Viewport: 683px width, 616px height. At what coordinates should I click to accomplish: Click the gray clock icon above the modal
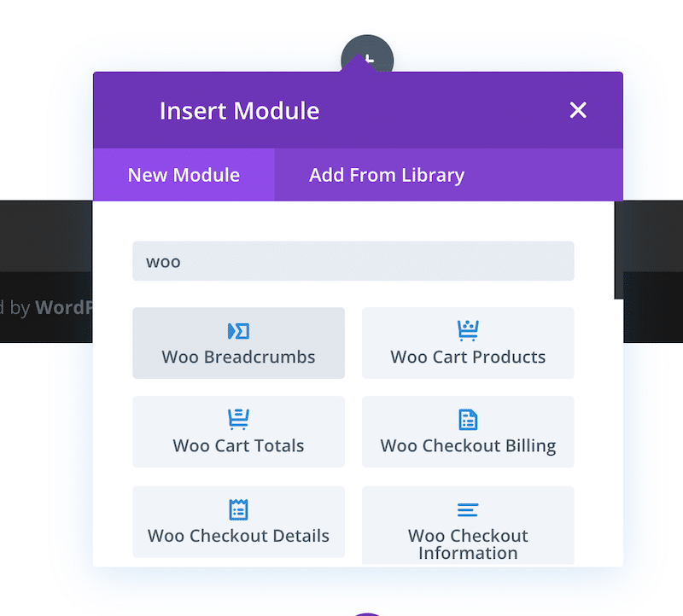[367, 53]
